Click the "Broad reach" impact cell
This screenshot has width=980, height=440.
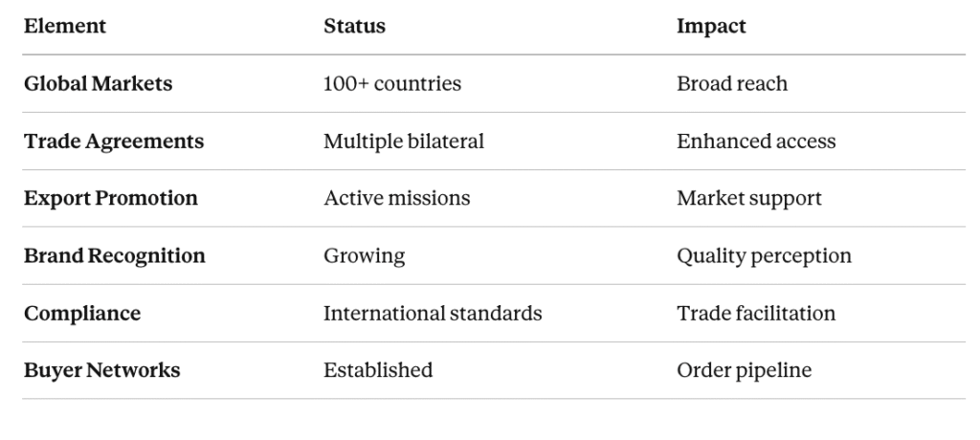click(x=732, y=84)
